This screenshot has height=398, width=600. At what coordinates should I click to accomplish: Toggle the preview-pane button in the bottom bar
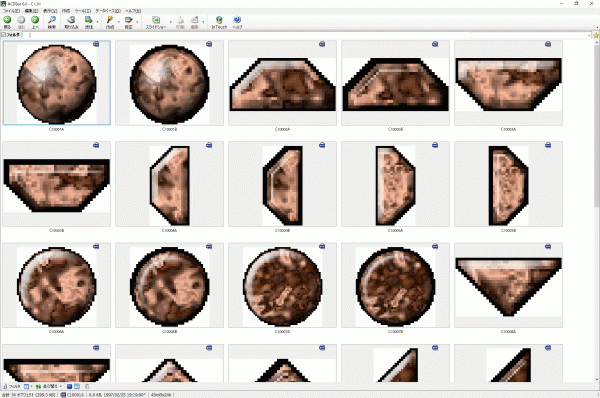(x=77, y=387)
